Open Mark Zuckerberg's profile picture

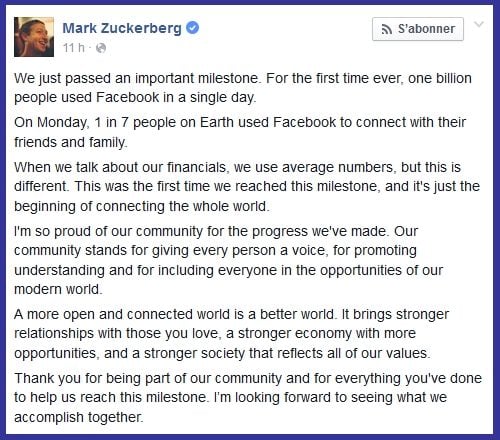click(34, 37)
